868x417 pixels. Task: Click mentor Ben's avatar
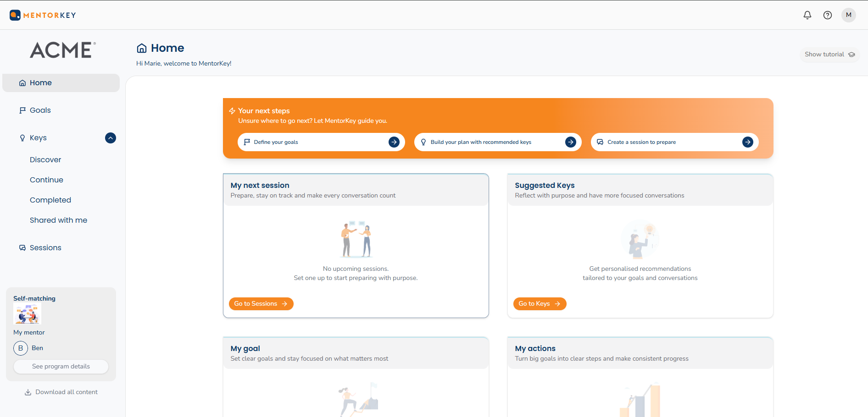(21, 348)
